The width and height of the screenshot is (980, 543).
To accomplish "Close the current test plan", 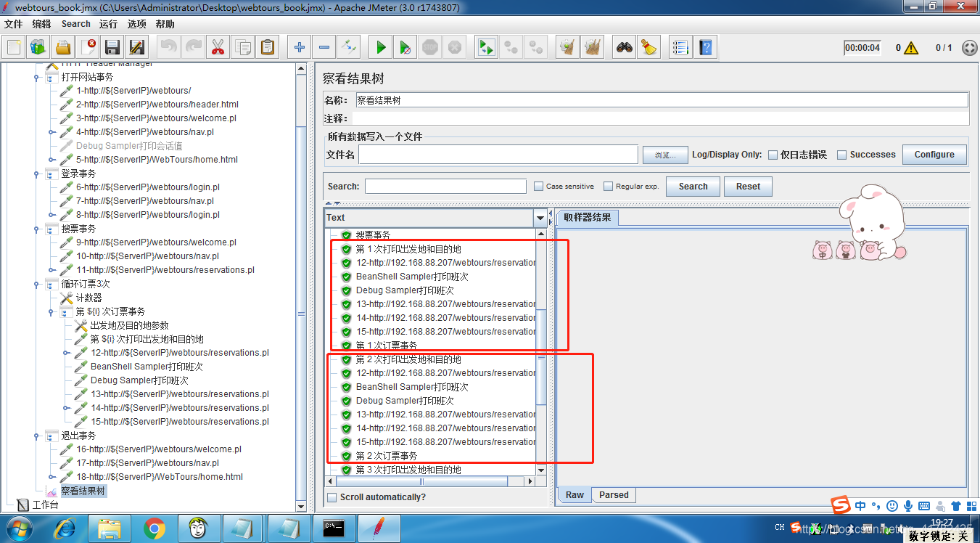I will (x=88, y=48).
